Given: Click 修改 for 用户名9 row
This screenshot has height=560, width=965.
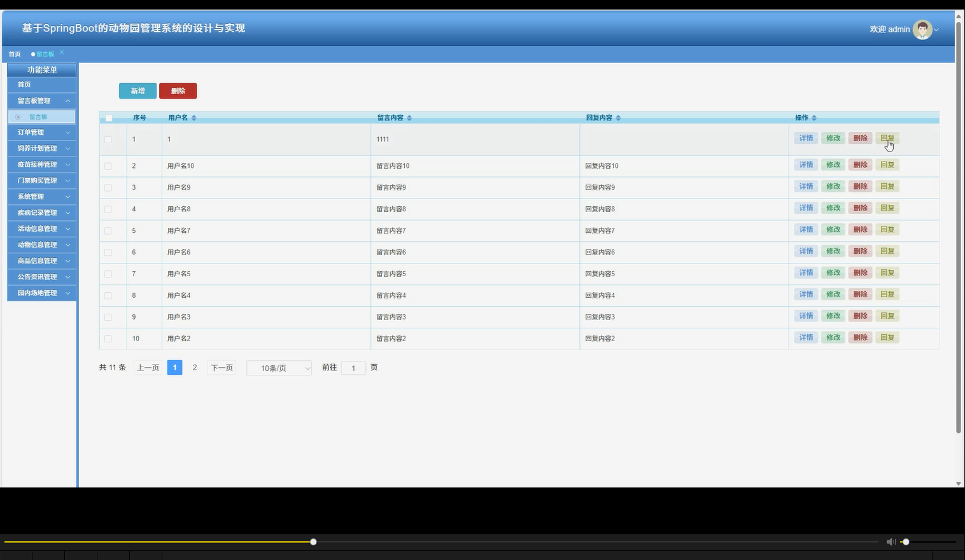Looking at the screenshot, I should 833,186.
